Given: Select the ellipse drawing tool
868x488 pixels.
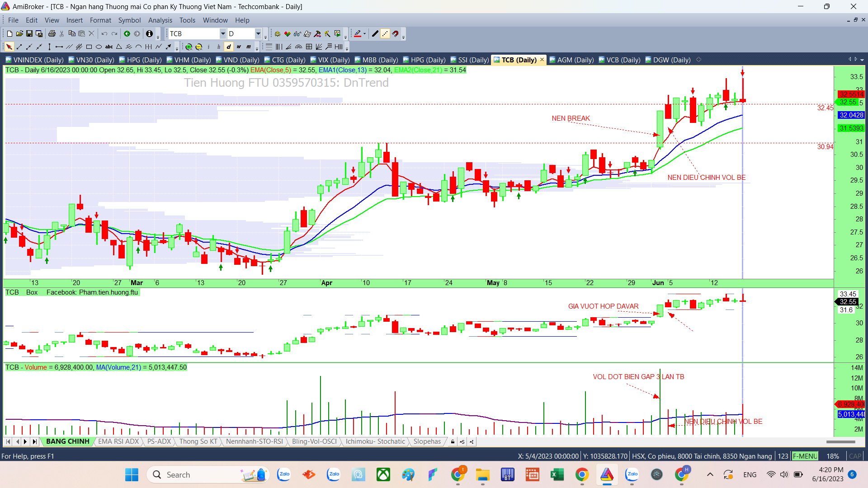Looking at the screenshot, I should click(99, 47).
